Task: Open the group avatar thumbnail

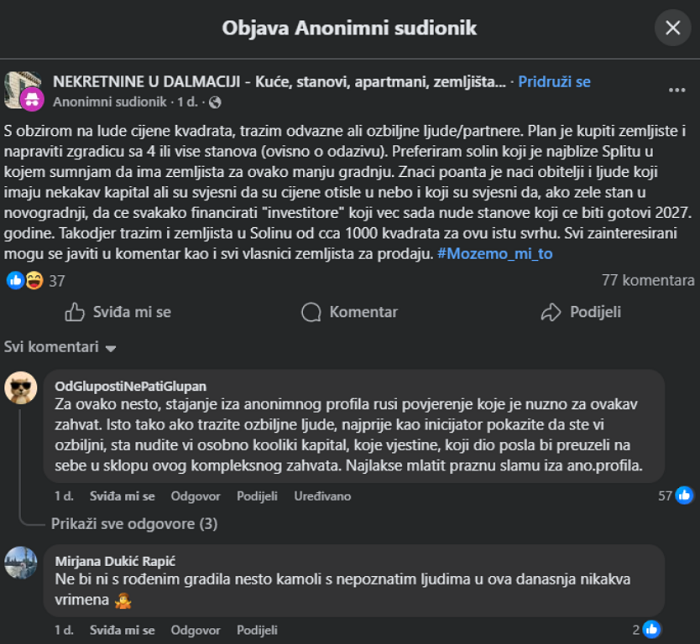Action: (x=23, y=90)
